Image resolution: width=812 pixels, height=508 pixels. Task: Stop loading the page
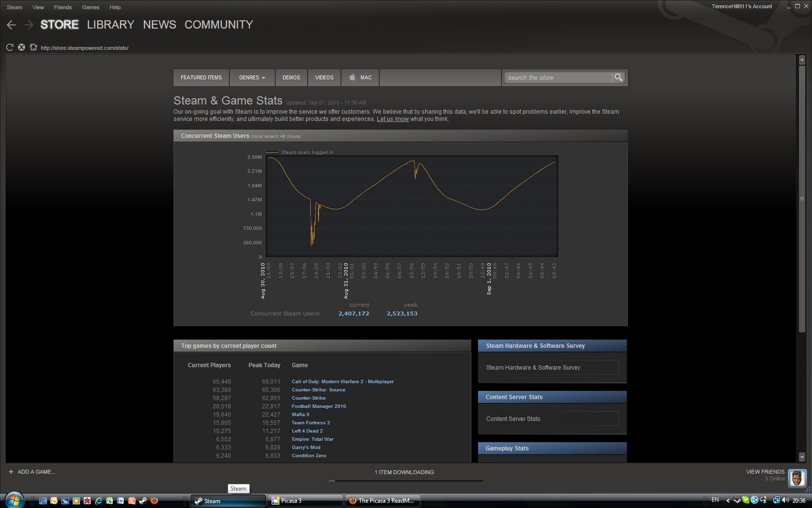click(x=21, y=47)
